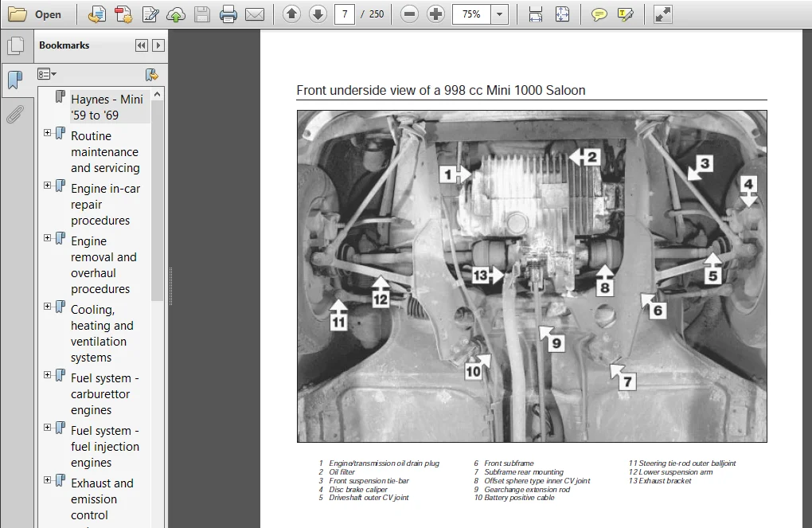Click the Open folder icon
This screenshot has width=812, height=528.
(x=17, y=14)
